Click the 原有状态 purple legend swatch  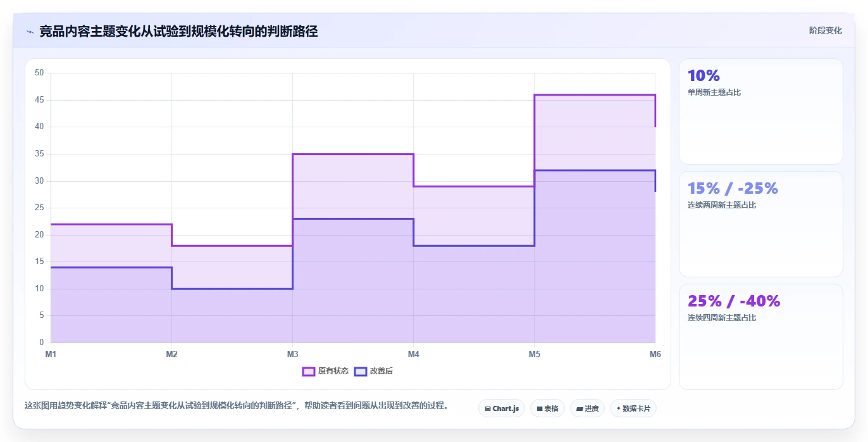click(309, 371)
